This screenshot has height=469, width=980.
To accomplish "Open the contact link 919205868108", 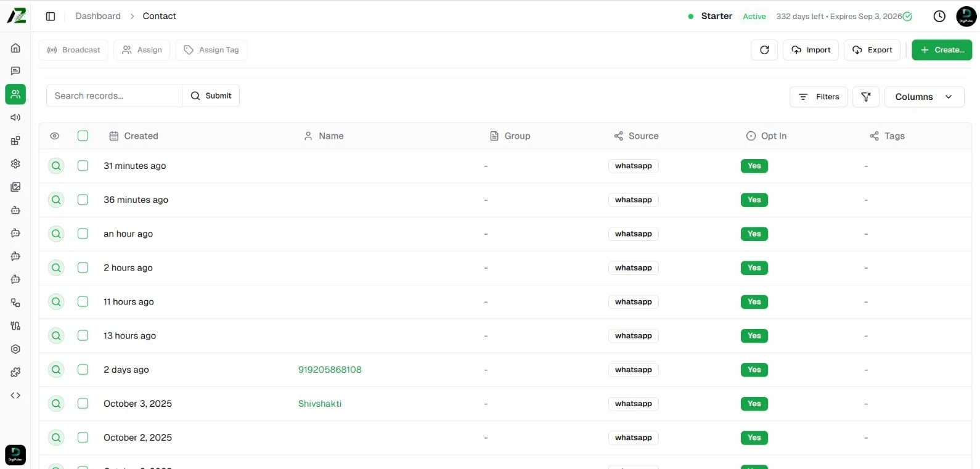I will click(330, 370).
